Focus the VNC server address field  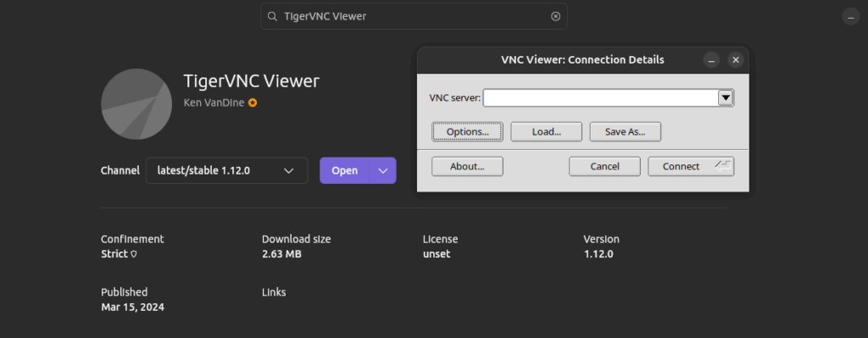coord(601,98)
